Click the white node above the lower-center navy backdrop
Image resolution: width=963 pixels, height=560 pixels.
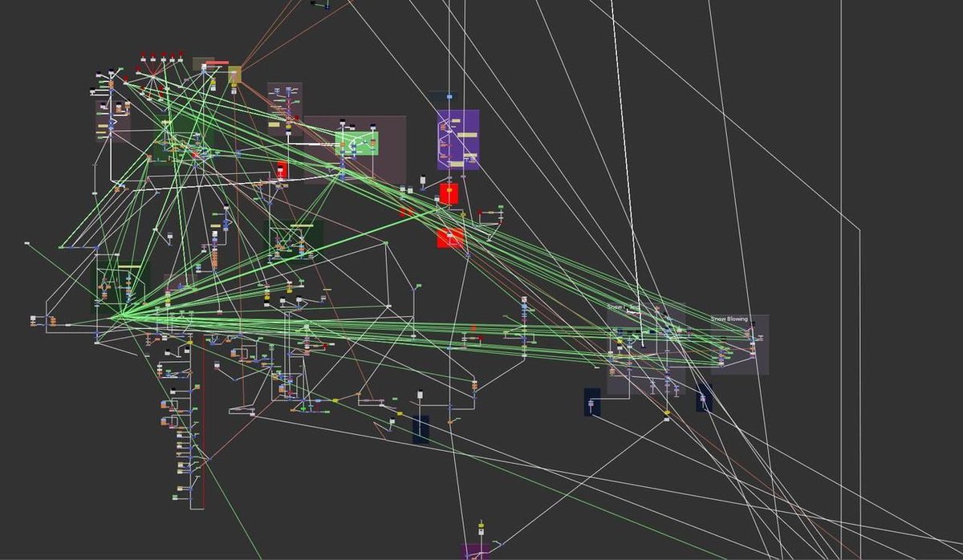[420, 395]
